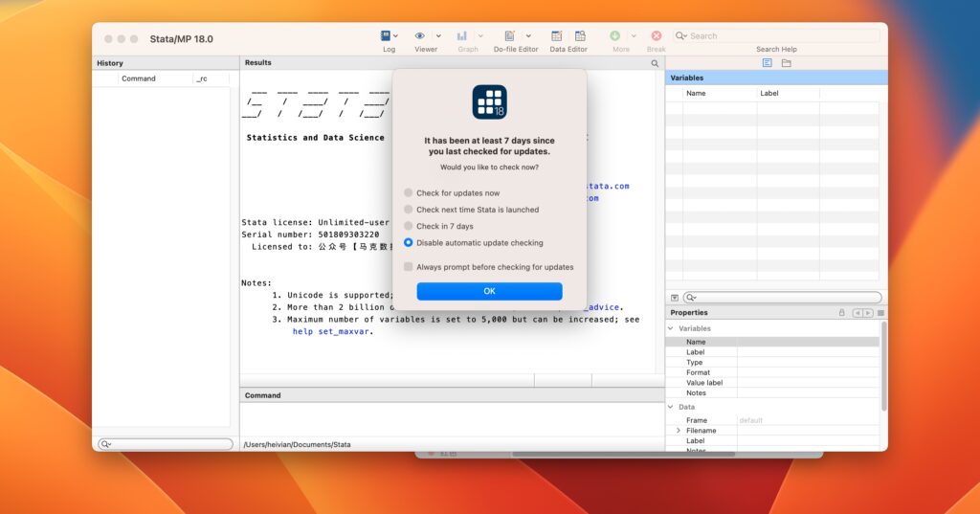Expand the Filename row in Properties
980x514 pixels.
[x=679, y=430]
